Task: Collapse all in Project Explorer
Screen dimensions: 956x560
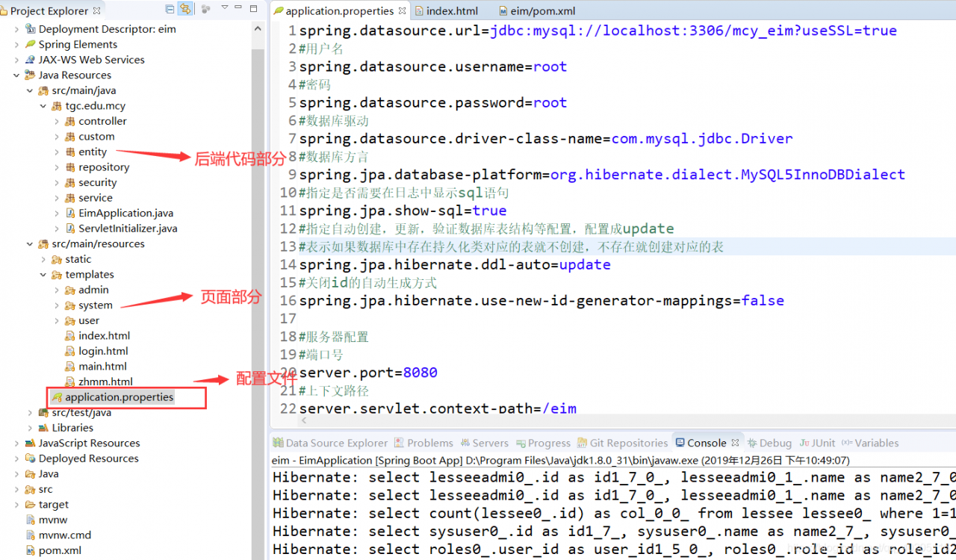Action: [170, 9]
